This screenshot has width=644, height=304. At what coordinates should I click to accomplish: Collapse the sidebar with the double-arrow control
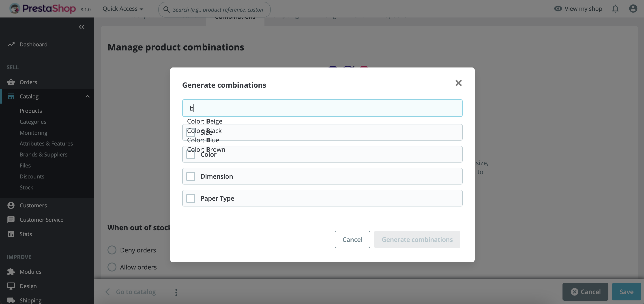(82, 27)
